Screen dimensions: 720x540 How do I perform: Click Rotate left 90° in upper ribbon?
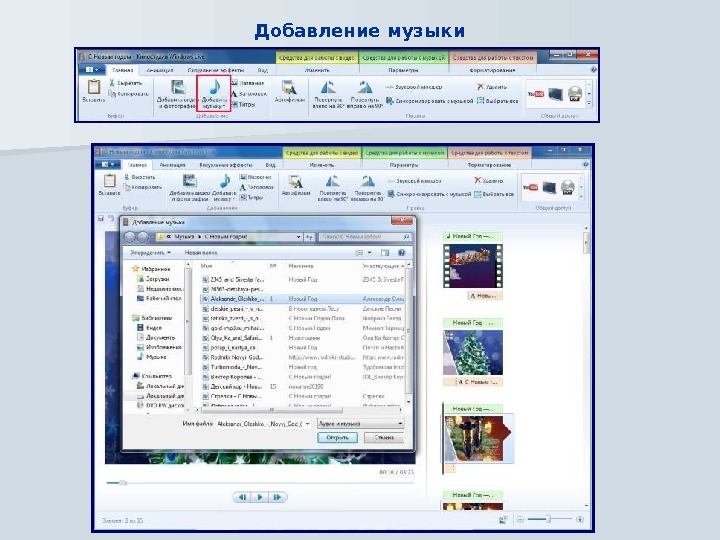[x=328, y=94]
